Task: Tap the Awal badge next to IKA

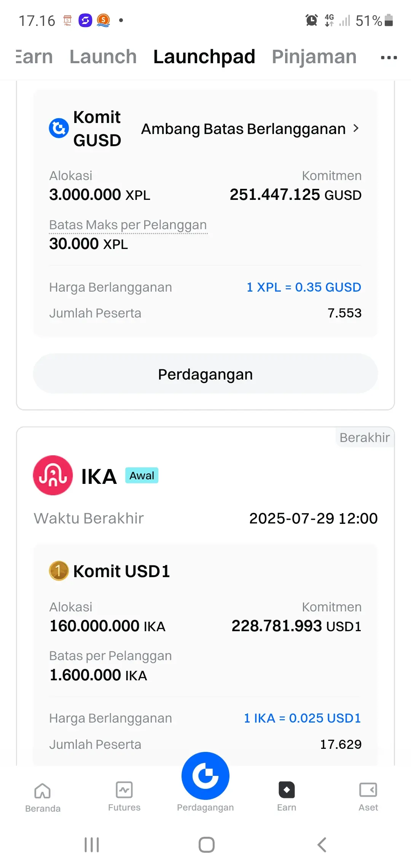Action: (142, 475)
